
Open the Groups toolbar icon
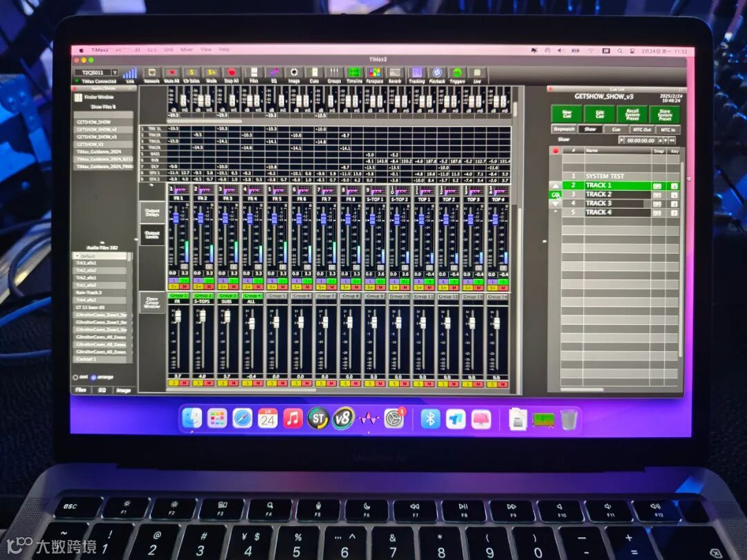(335, 73)
